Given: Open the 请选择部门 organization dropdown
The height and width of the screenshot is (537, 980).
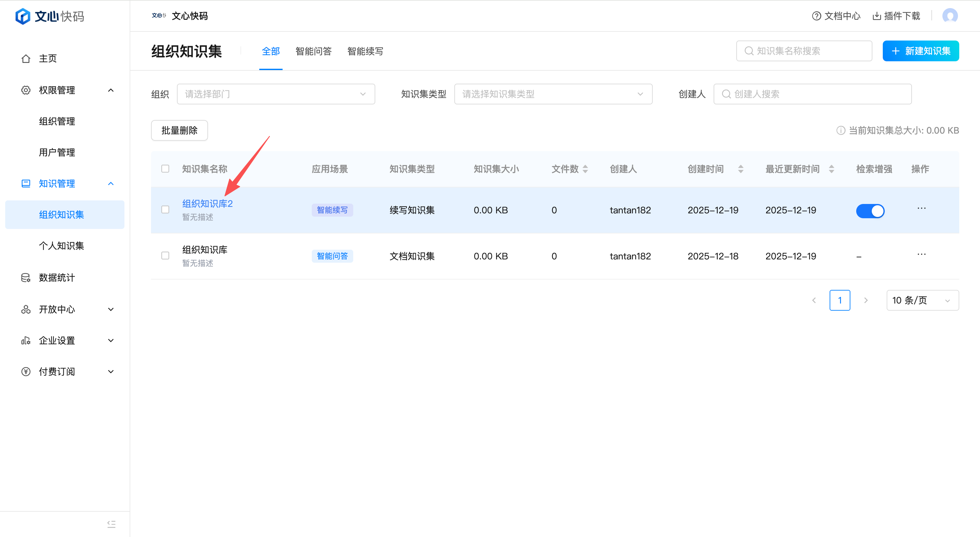Looking at the screenshot, I should 276,94.
